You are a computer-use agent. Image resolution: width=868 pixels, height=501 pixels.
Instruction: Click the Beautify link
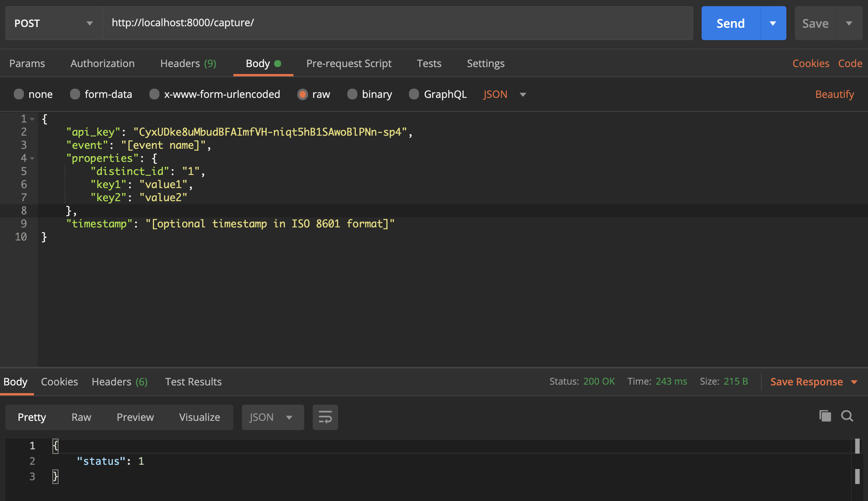(x=834, y=94)
